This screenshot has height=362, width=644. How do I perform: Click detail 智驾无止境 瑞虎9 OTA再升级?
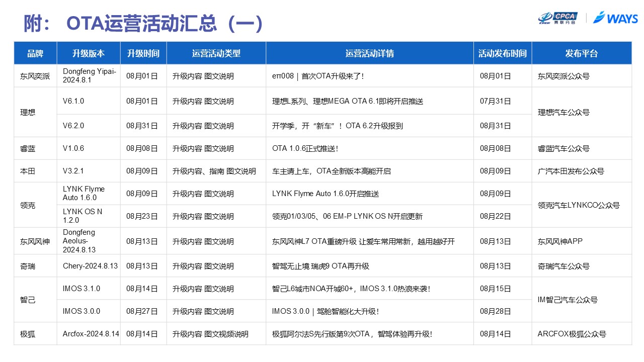tap(320, 266)
